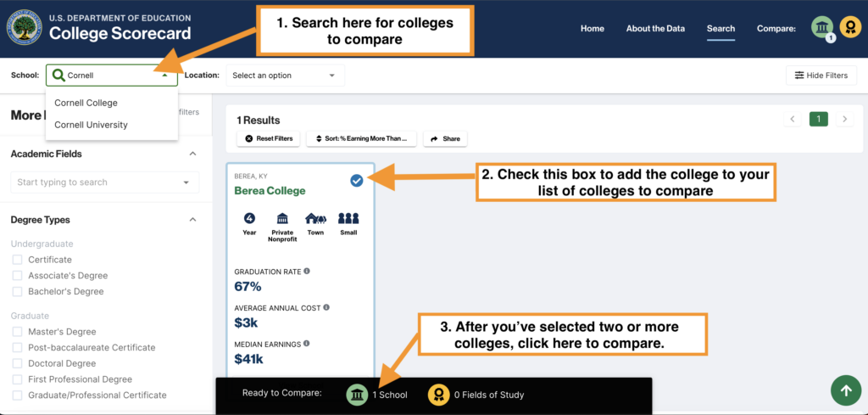Click Reset Filters button
Viewport: 868px width, 415px height.
(269, 138)
